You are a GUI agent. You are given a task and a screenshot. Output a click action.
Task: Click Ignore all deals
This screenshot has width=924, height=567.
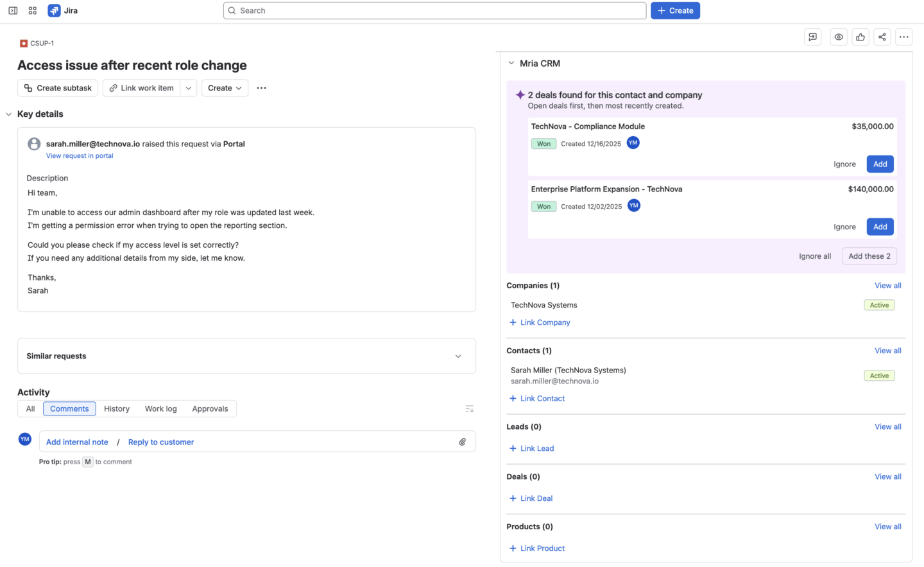click(x=815, y=256)
